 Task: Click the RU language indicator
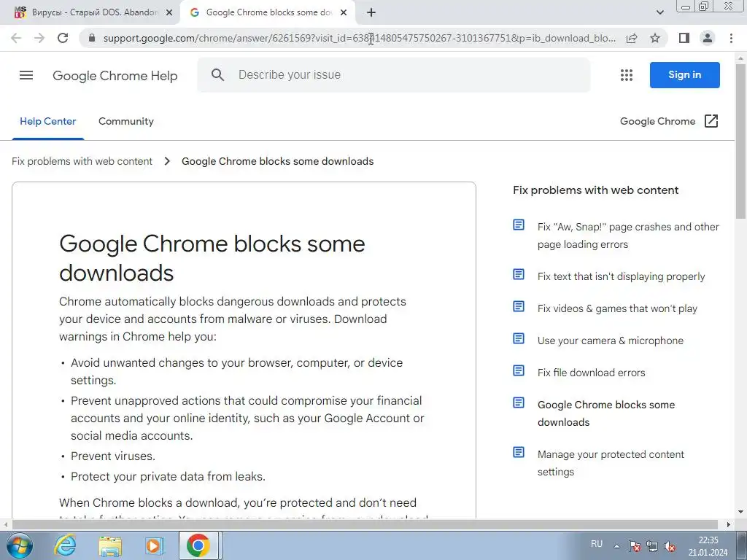click(x=597, y=544)
